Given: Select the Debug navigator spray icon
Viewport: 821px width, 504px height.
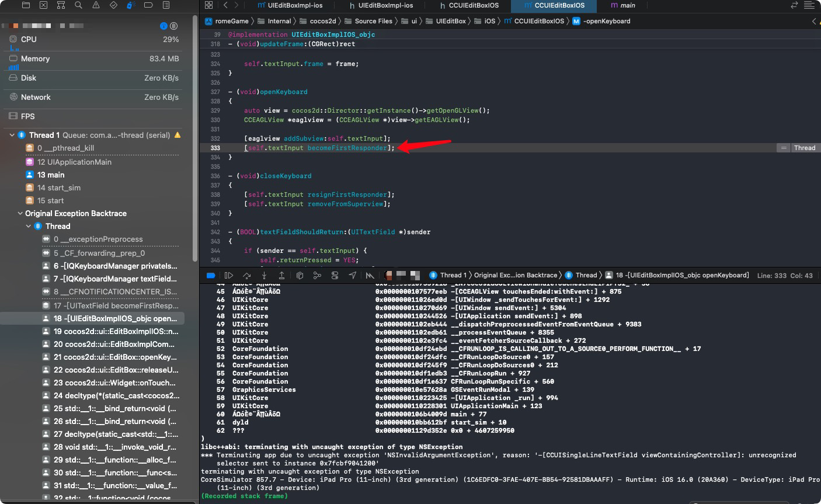Looking at the screenshot, I should click(x=131, y=5).
